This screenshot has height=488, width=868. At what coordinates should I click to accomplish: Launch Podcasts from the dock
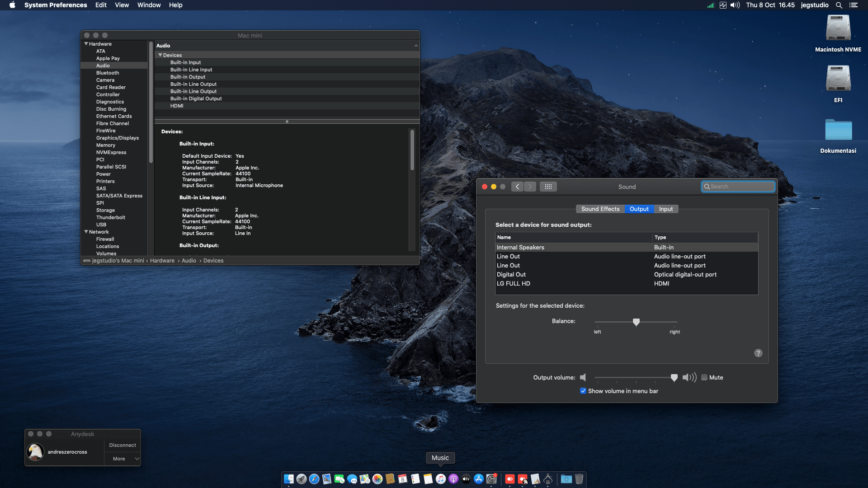tap(453, 479)
